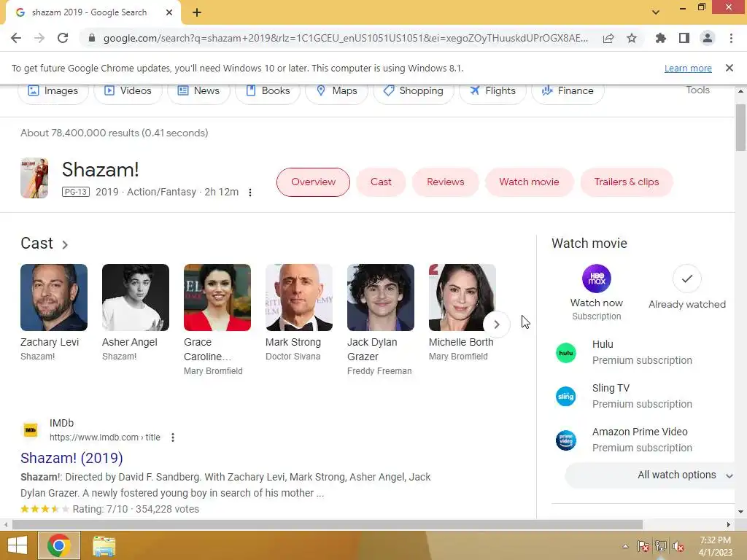Open more options beside Shazam! movie info
Image resolution: width=747 pixels, height=560 pixels.
click(250, 192)
